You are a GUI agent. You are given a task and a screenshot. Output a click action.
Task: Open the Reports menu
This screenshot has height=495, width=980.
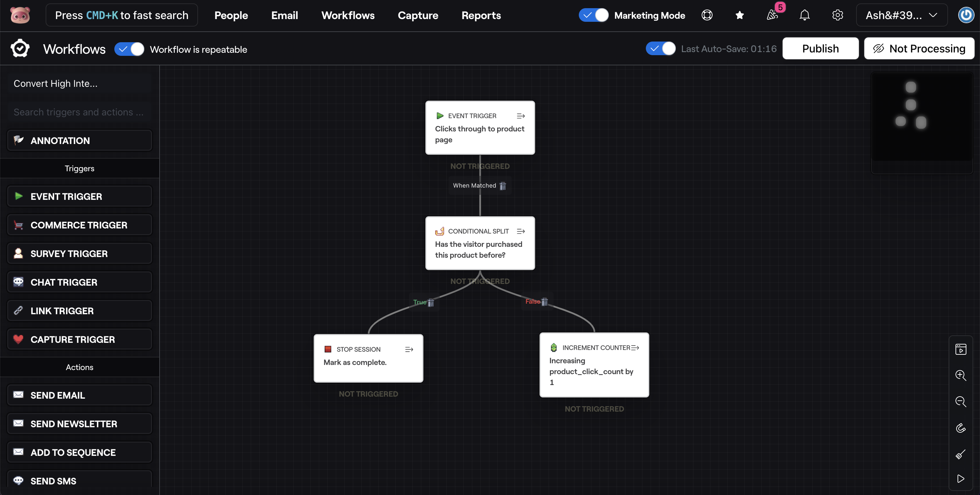pyautogui.click(x=481, y=15)
